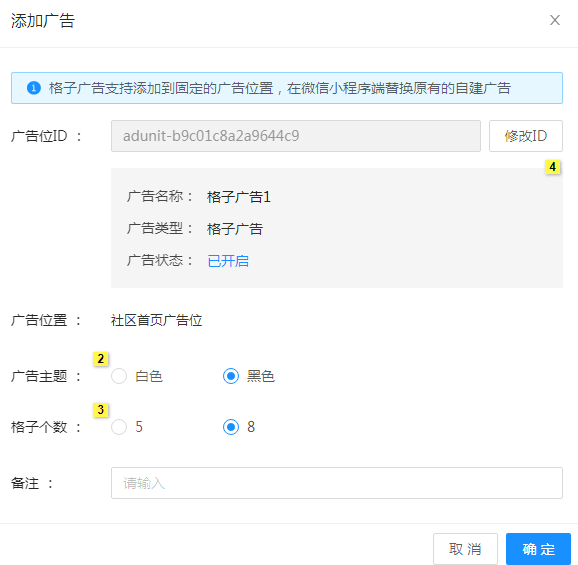Click the yellow annotation marker 3
Image resolution: width=578 pixels, height=565 pixels.
click(x=101, y=409)
